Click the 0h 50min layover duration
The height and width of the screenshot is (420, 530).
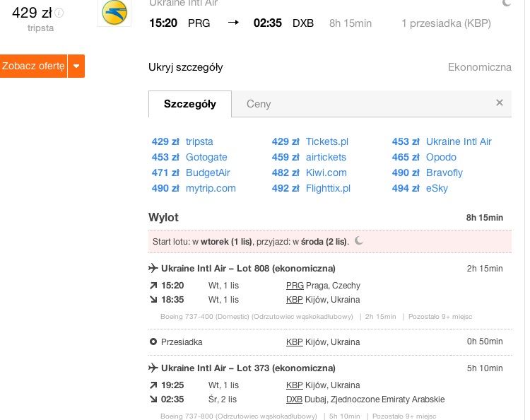pos(485,342)
